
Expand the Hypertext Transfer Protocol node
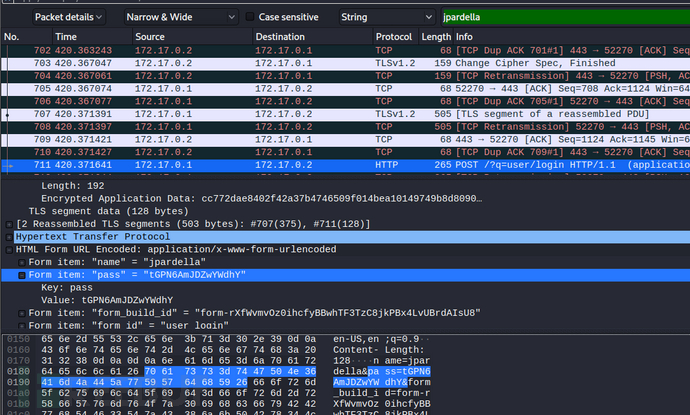pos(9,237)
